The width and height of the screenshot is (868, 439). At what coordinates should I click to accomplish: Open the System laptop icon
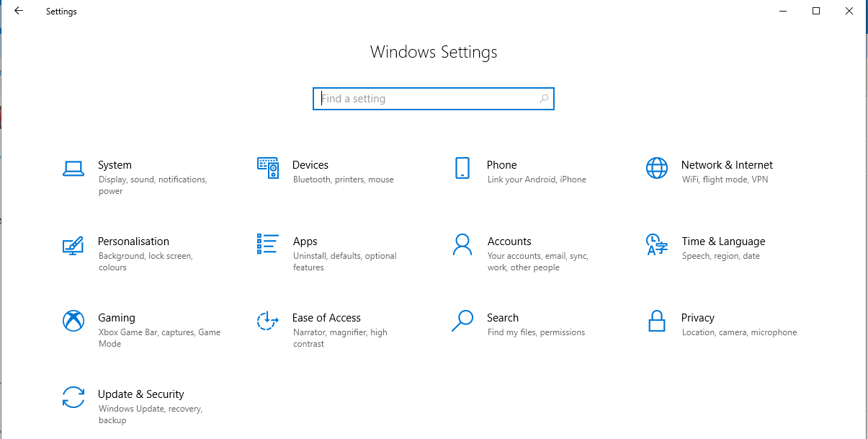coord(73,168)
